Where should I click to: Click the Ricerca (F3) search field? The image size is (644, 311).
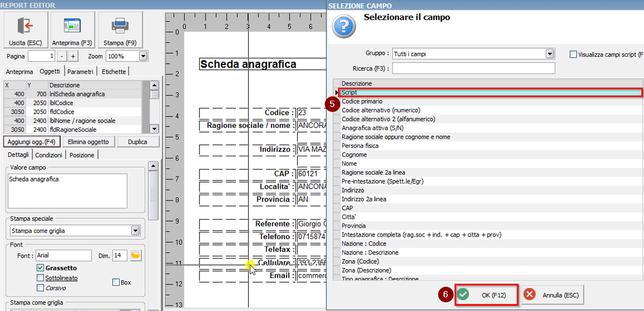coord(473,69)
